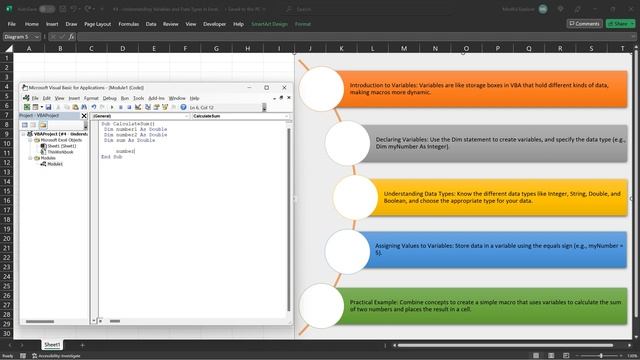Click the Accessibility: Investigate status bar item
640x360 pixels.
coord(56,356)
